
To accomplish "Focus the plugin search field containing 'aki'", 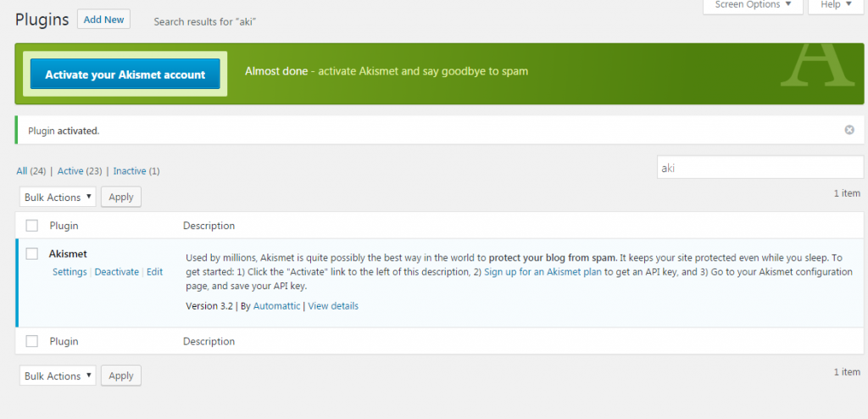I will coord(759,168).
